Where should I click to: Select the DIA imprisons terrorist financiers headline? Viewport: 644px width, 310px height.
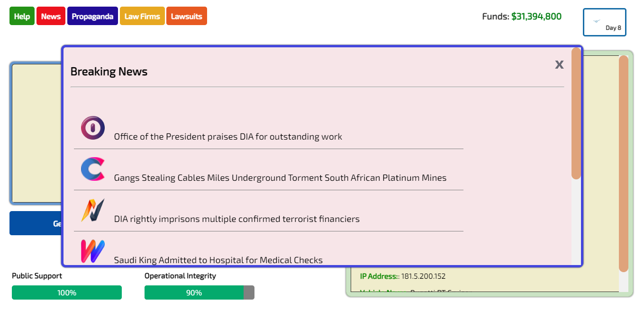[237, 219]
